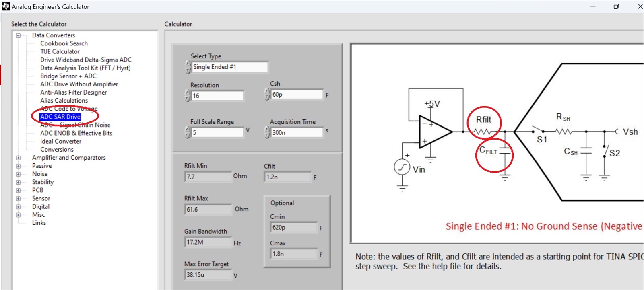Screen dimensions: 644x290
Task: Step the Csh value spinner
Action: [x=268, y=95]
